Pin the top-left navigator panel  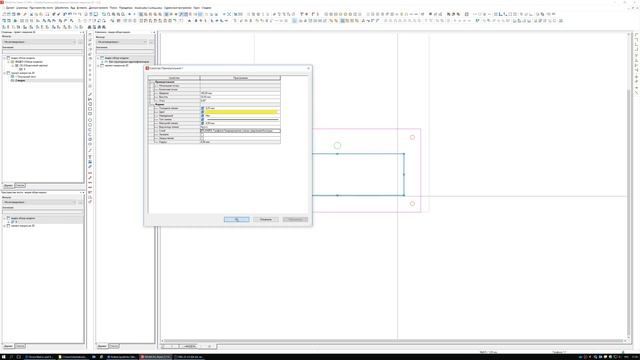point(80,32)
